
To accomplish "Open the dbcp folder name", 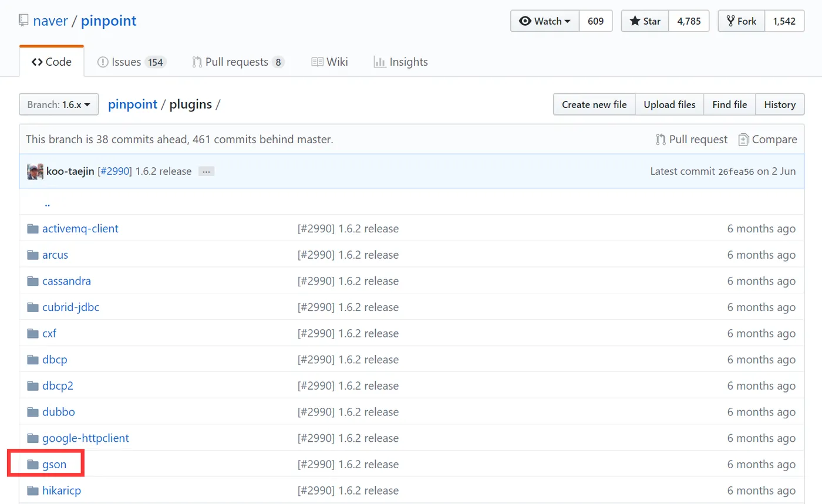I will click(x=55, y=360).
